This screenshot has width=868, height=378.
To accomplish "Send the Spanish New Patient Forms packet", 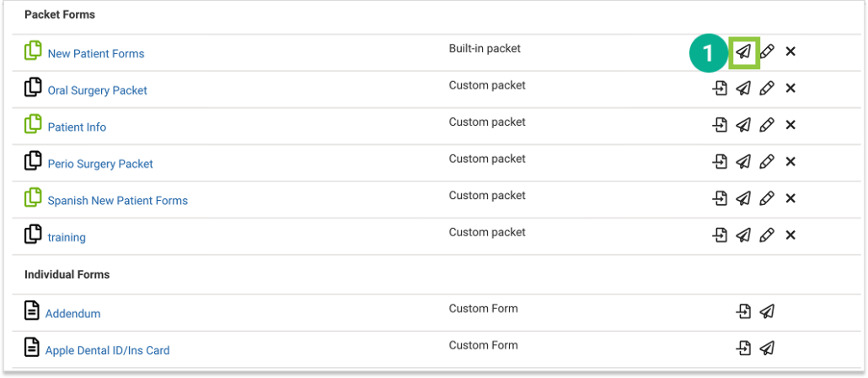I will [743, 199].
